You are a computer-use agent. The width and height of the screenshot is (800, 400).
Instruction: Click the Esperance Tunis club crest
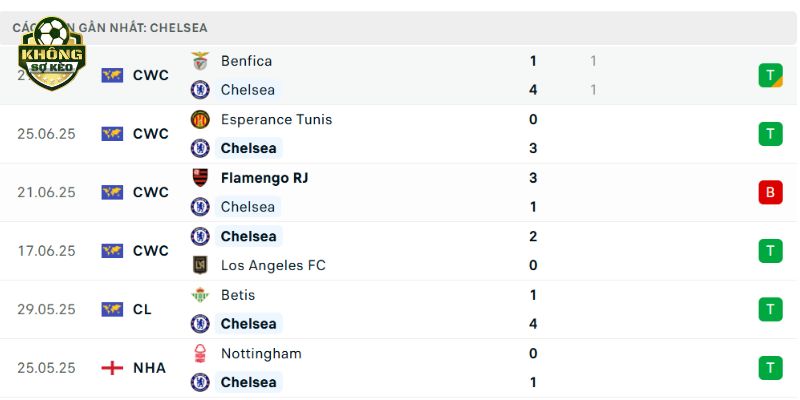point(200,119)
